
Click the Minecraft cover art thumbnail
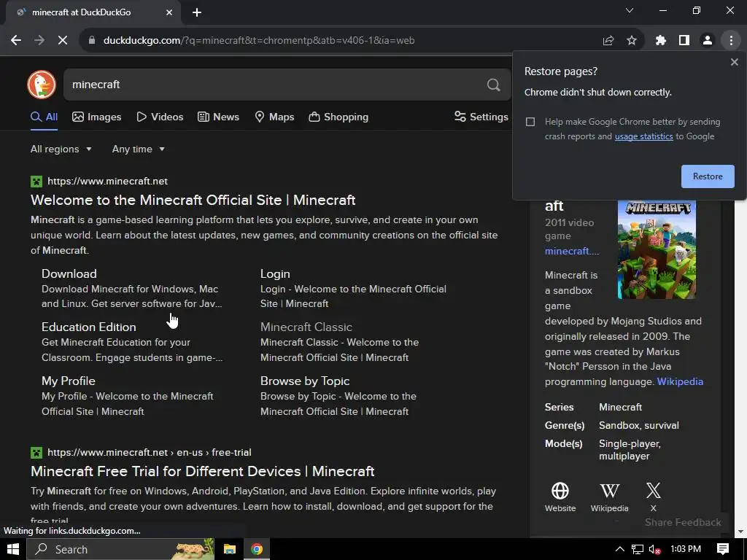click(657, 249)
